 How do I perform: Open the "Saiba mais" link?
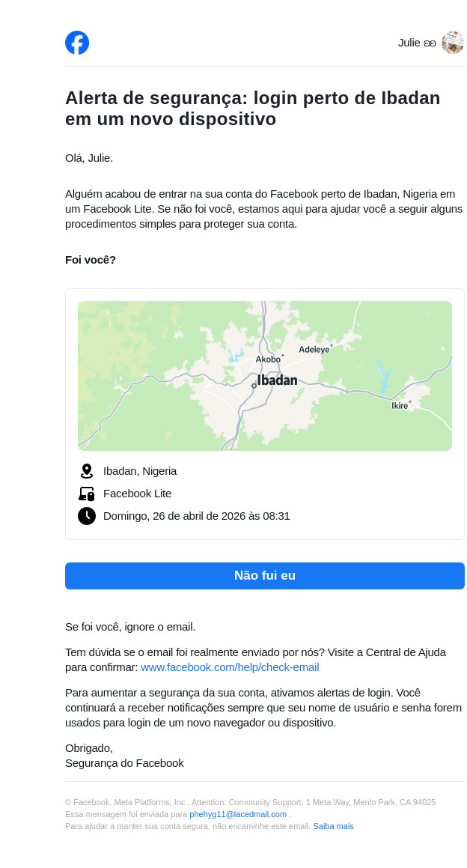[x=333, y=826]
